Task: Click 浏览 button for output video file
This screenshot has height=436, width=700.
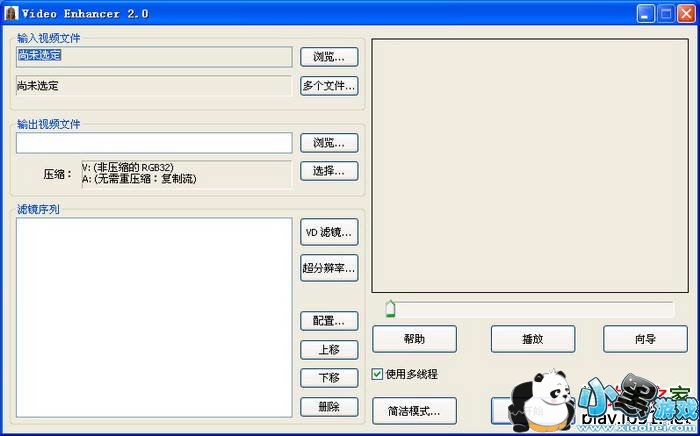Action: [329, 143]
